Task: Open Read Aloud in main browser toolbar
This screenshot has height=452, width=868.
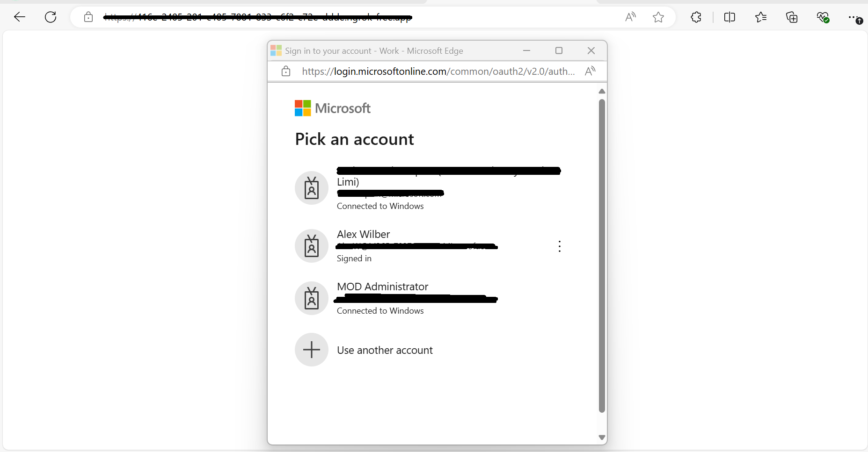Action: click(x=630, y=17)
